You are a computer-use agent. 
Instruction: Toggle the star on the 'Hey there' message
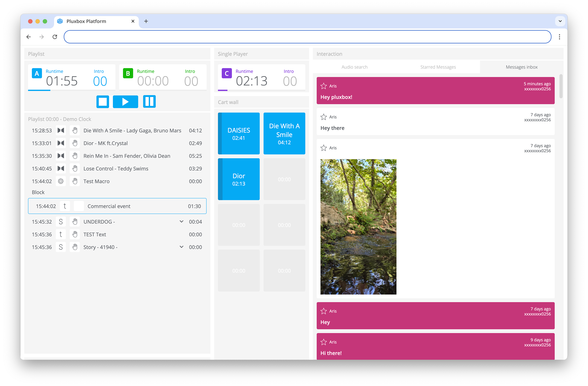pyautogui.click(x=324, y=117)
